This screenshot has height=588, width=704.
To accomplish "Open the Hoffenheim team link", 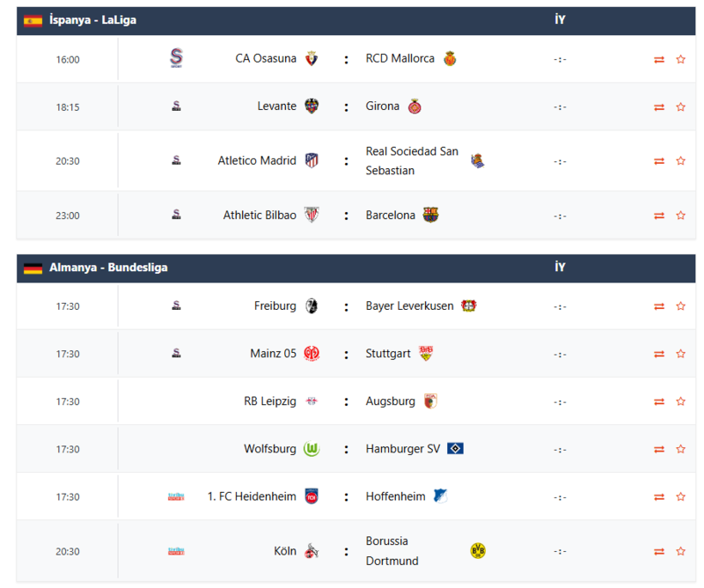I will [x=396, y=496].
